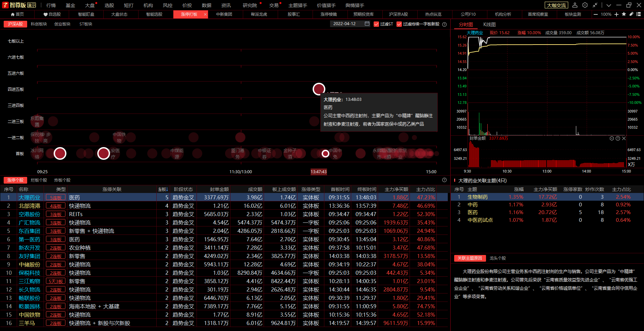Open the 自选股 tab with heart icon
The width and height of the screenshot is (644, 331).
pyautogui.click(x=52, y=14)
